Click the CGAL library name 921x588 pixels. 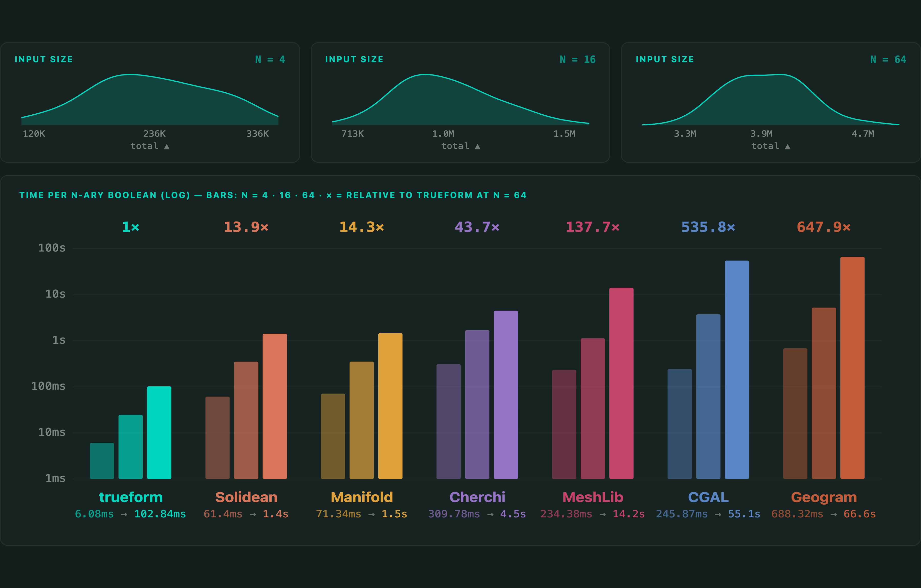pos(708,497)
